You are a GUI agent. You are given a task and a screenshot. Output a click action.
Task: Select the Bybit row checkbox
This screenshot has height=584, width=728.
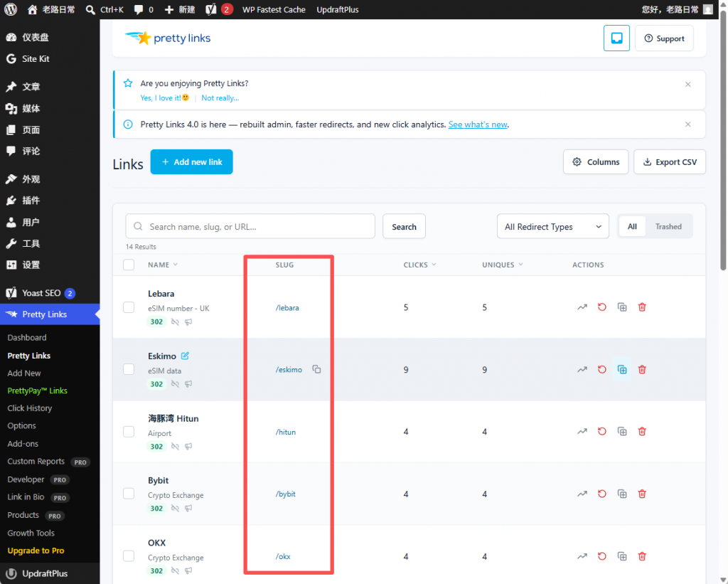tap(129, 494)
